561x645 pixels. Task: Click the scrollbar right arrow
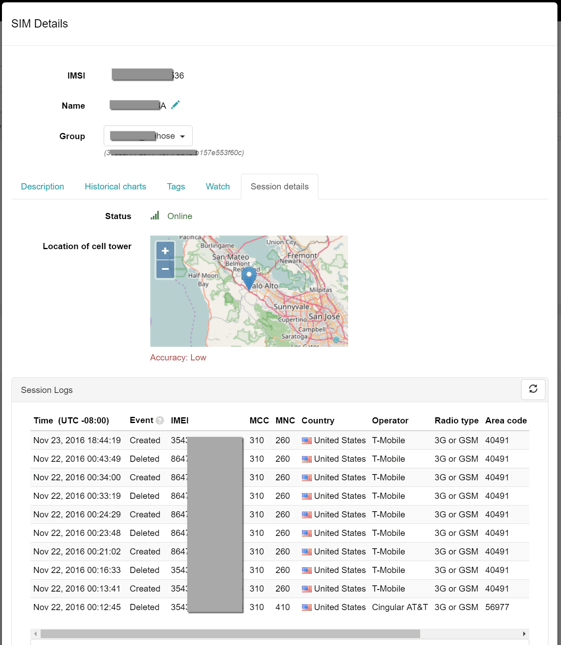(x=524, y=633)
